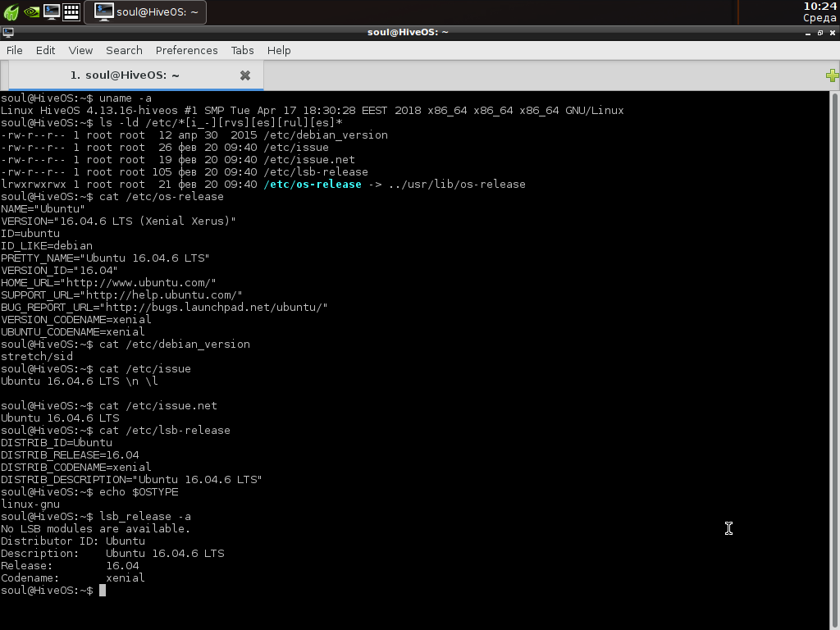The image size is (840, 630).
Task: Open the View menu
Action: (80, 50)
